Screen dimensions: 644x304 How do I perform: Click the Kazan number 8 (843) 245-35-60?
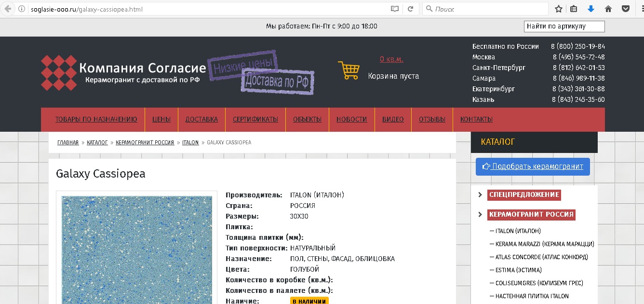tap(578, 99)
